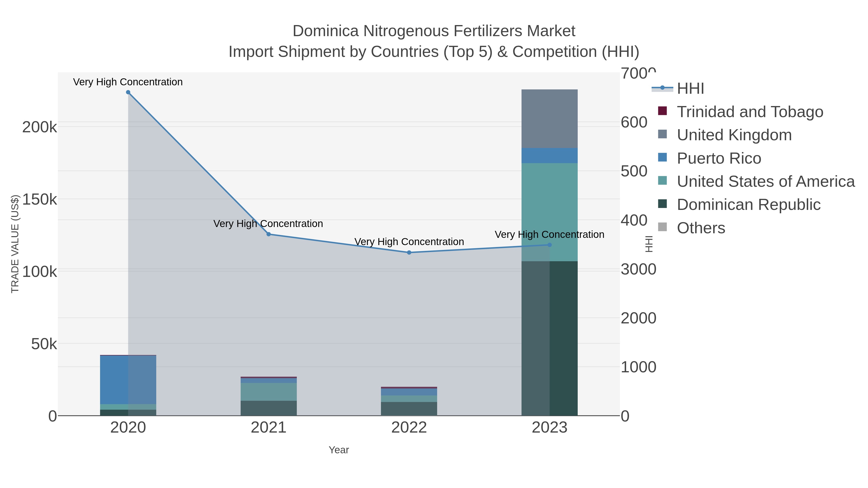Select the 2023 HHI data point
868x488 pixels.
(x=549, y=245)
